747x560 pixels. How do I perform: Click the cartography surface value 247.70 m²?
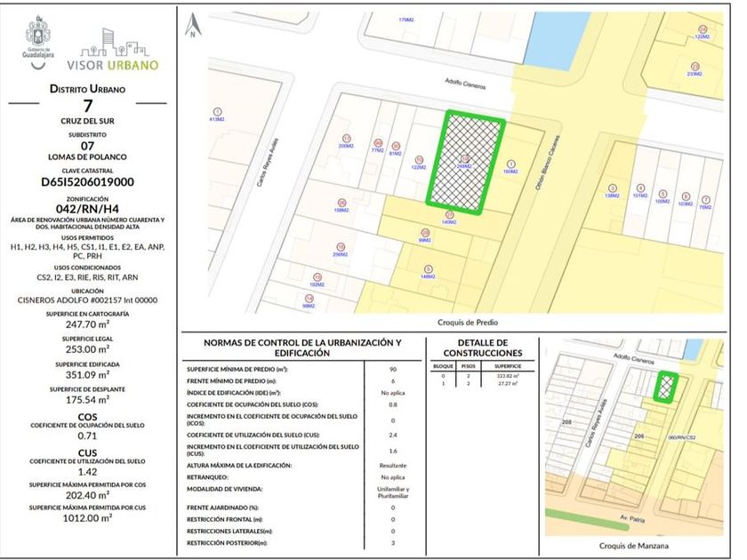(87, 324)
